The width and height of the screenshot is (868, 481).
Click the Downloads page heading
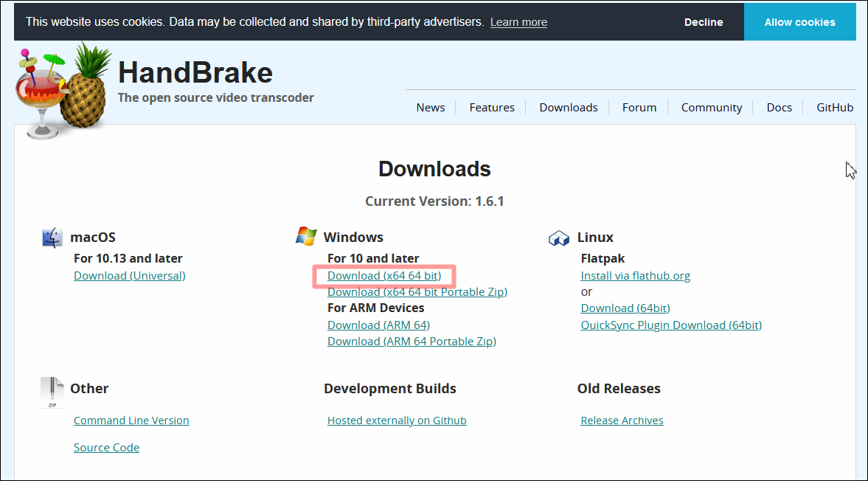[x=434, y=169]
